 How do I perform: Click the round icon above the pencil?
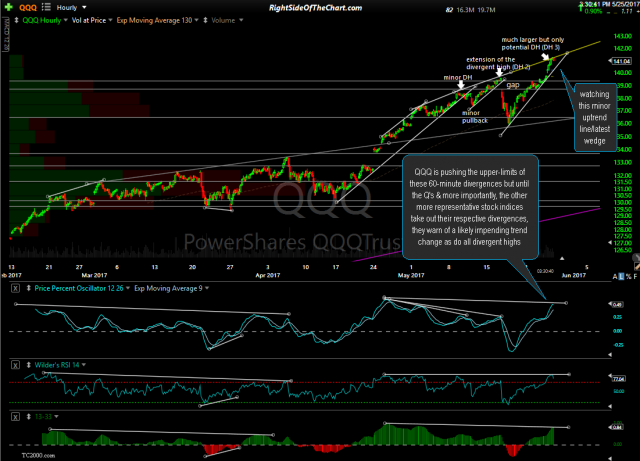636,258
